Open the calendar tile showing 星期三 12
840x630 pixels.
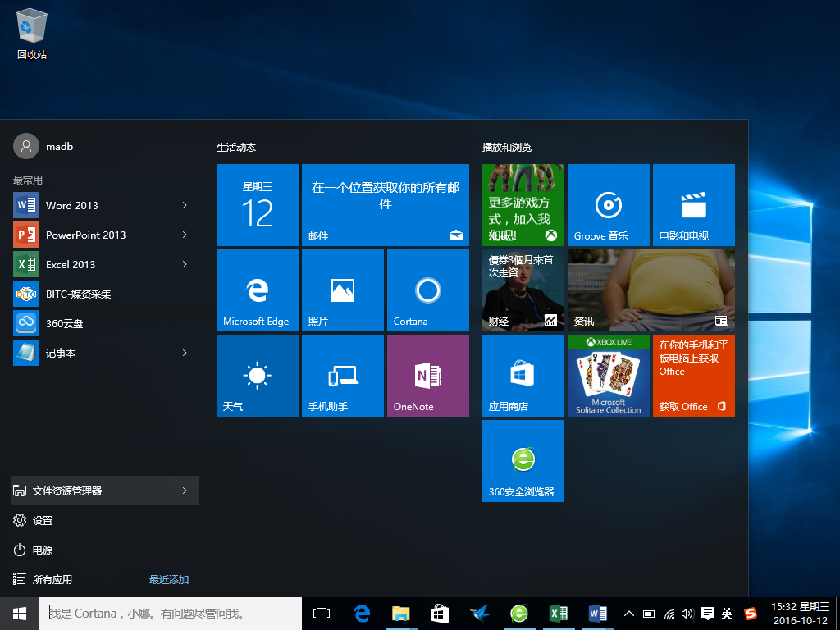(257, 204)
